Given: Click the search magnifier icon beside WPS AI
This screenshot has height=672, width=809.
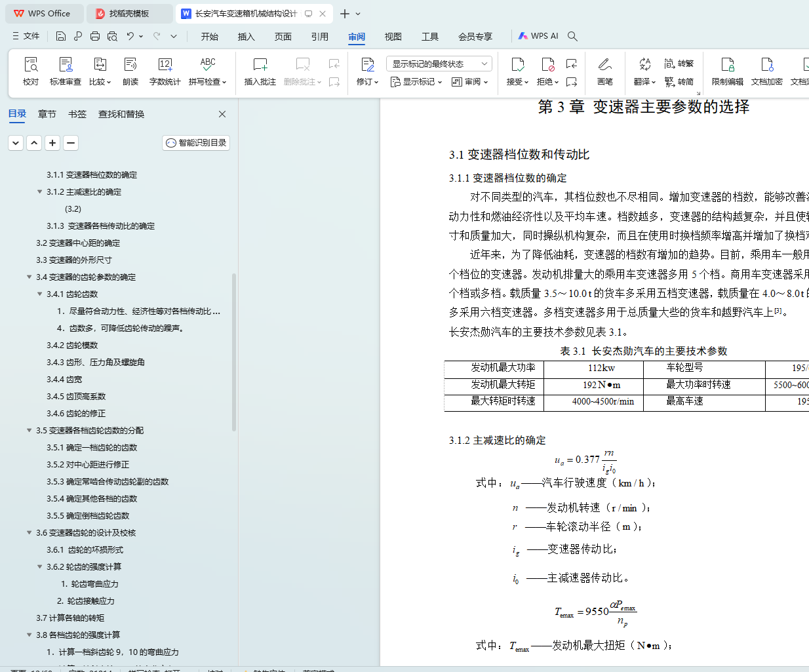Looking at the screenshot, I should tap(572, 36).
